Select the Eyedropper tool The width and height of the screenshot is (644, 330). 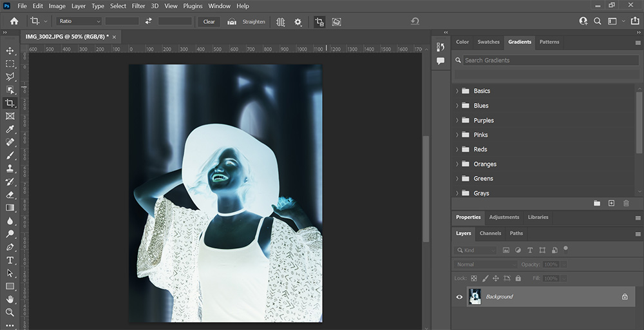10,130
